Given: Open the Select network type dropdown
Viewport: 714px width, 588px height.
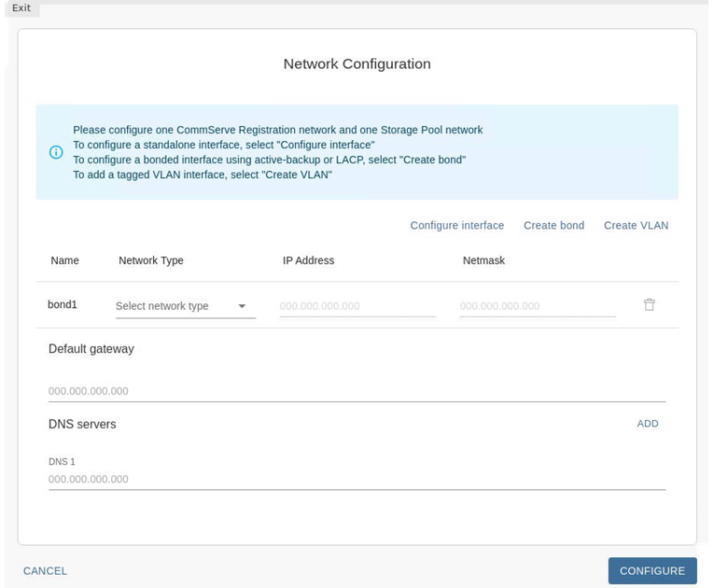Looking at the screenshot, I should (174, 306).
